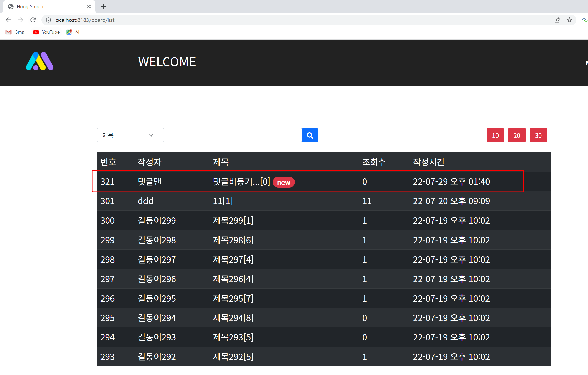Click post number 293 in first column
This screenshot has height=375, width=588.
coord(107,357)
